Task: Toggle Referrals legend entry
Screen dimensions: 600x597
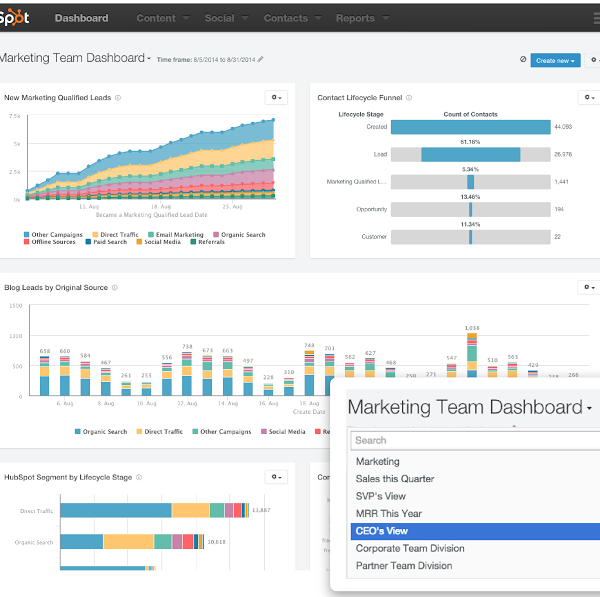Action: pos(208,242)
